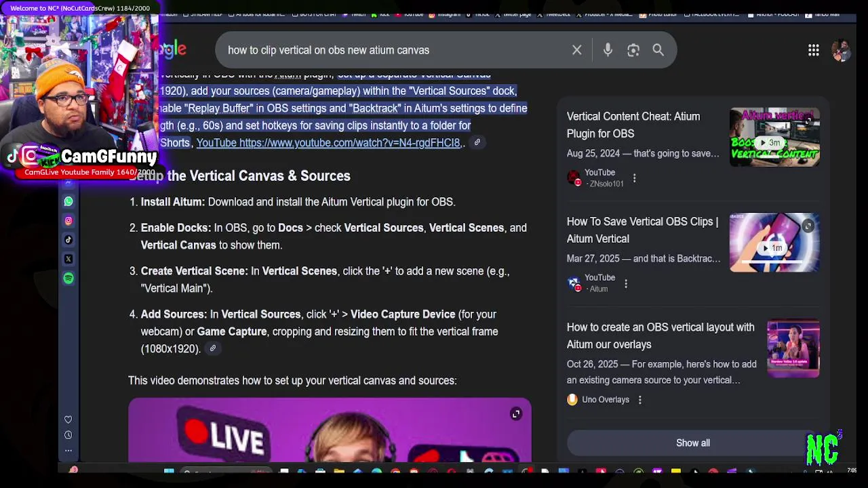Select the 'Create Vertical Scene:' step text
The image size is (868, 488).
tap(194, 271)
